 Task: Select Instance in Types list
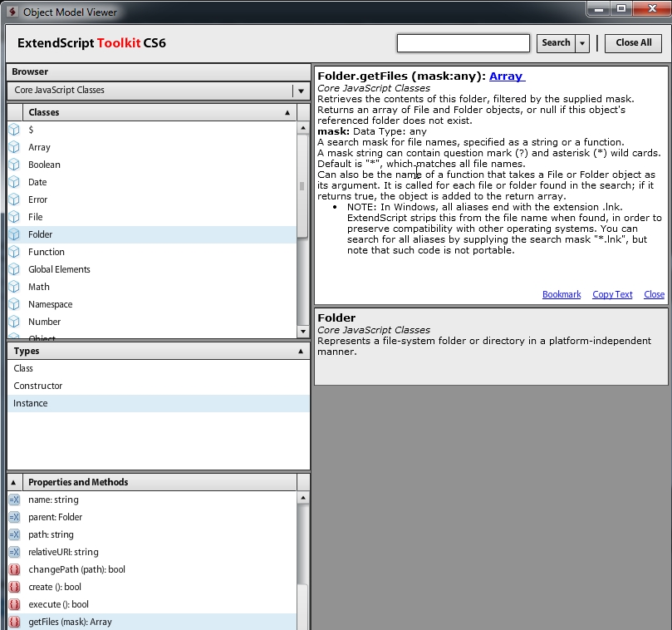[x=158, y=404]
